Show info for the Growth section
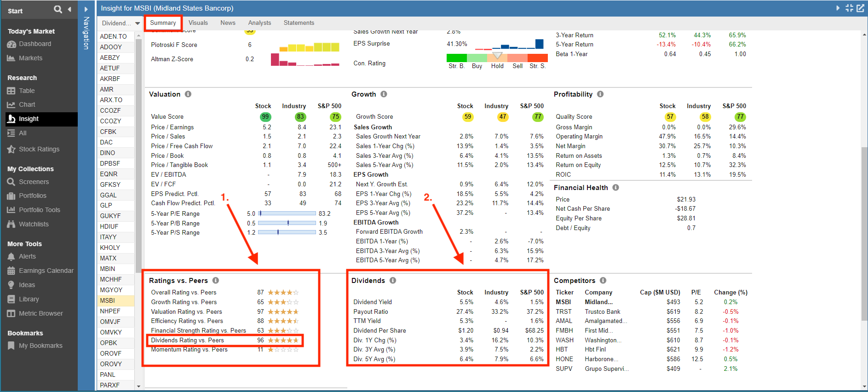This screenshot has height=392, width=868. tap(384, 94)
